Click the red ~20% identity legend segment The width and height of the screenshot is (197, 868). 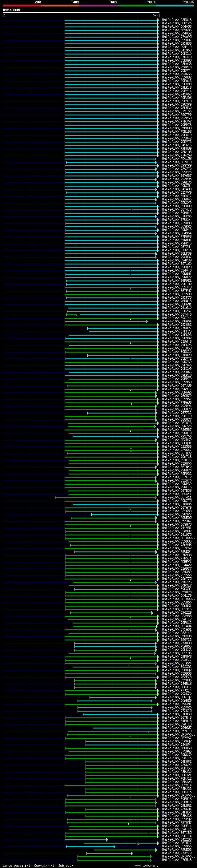(22, 6)
